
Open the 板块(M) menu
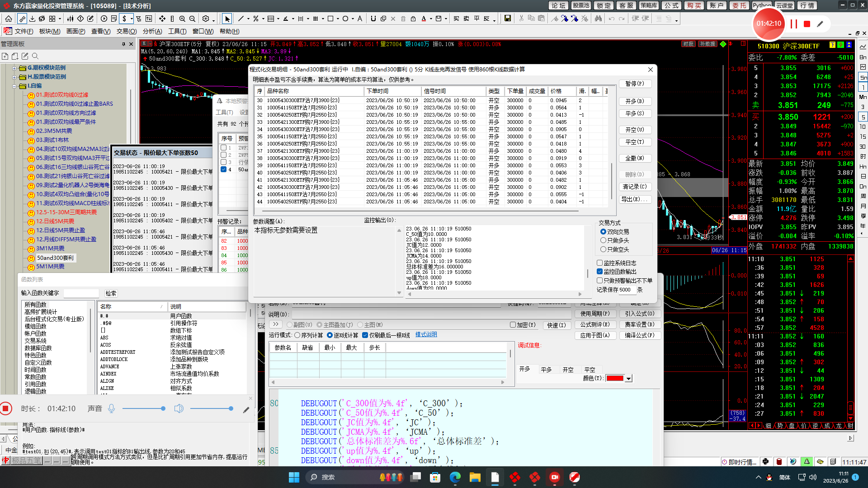pos(50,31)
